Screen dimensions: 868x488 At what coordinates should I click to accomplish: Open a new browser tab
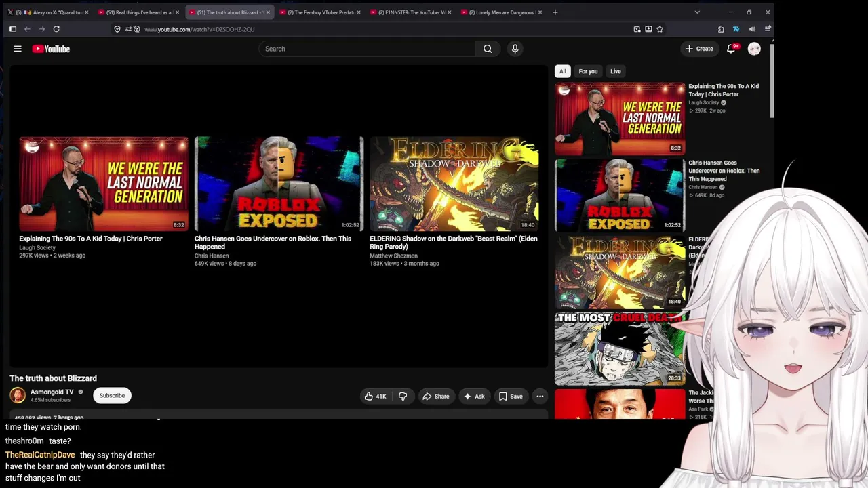pyautogui.click(x=555, y=12)
